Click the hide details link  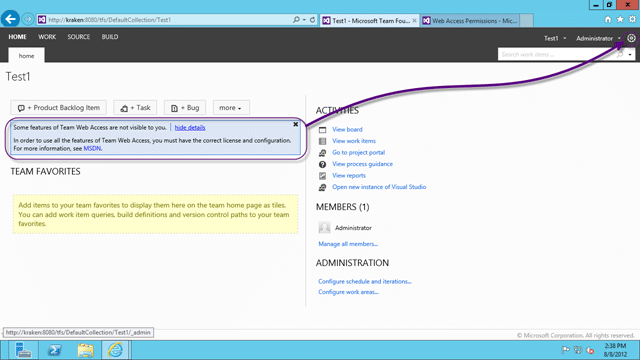click(190, 128)
